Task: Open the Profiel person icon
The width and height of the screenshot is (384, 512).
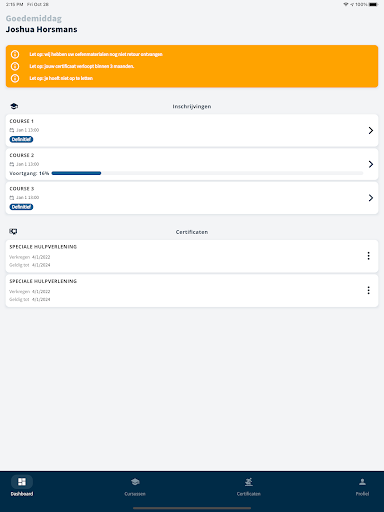Action: coord(362,482)
